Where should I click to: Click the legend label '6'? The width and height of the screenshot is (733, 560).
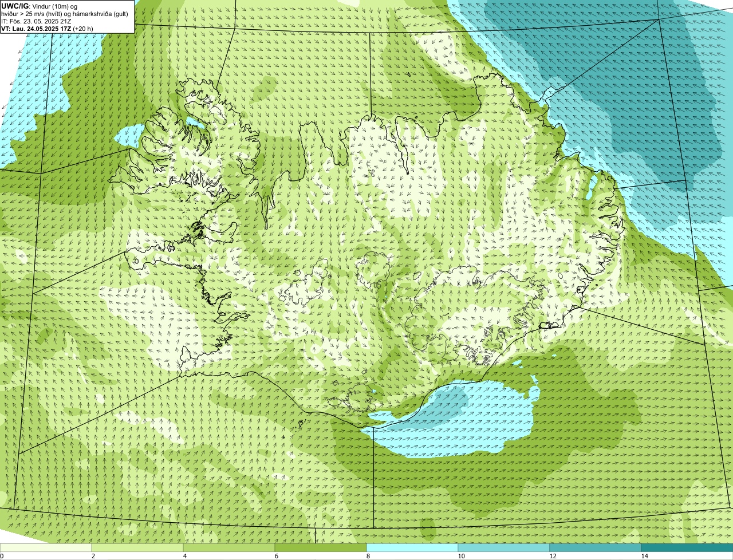click(x=276, y=556)
